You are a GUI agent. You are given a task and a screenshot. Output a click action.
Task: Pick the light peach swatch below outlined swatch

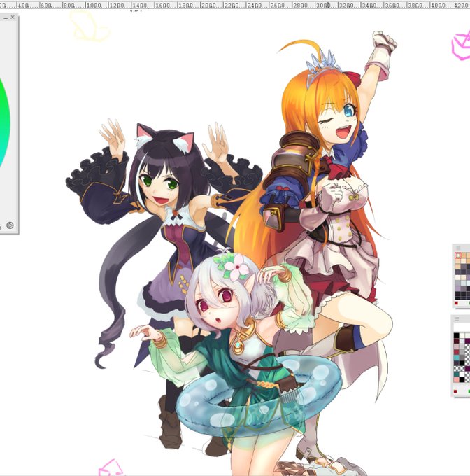[457, 261]
